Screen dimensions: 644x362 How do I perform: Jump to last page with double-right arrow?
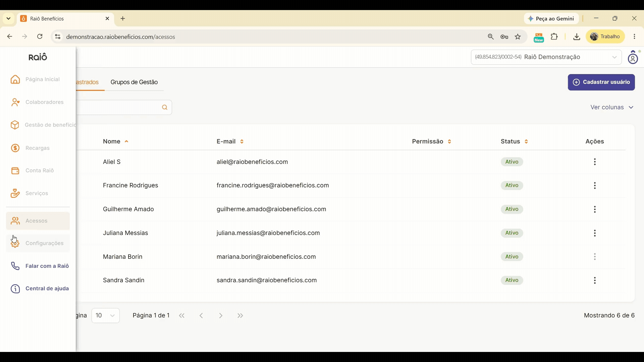point(240,316)
